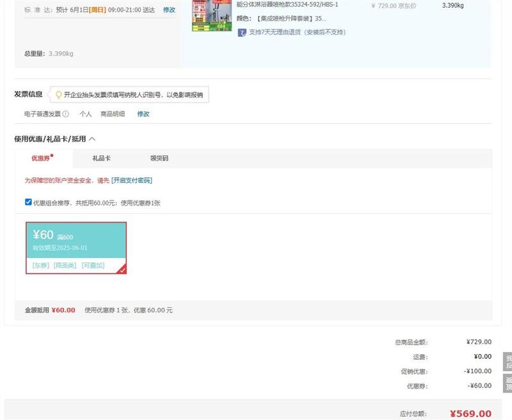
Task: Select the 优惠券 tab
Action: click(x=41, y=158)
